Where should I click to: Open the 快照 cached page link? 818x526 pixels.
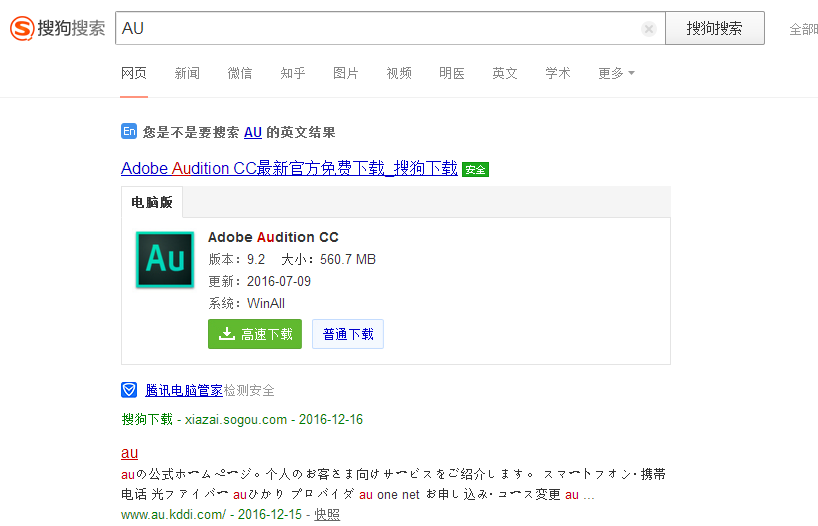(x=327, y=515)
